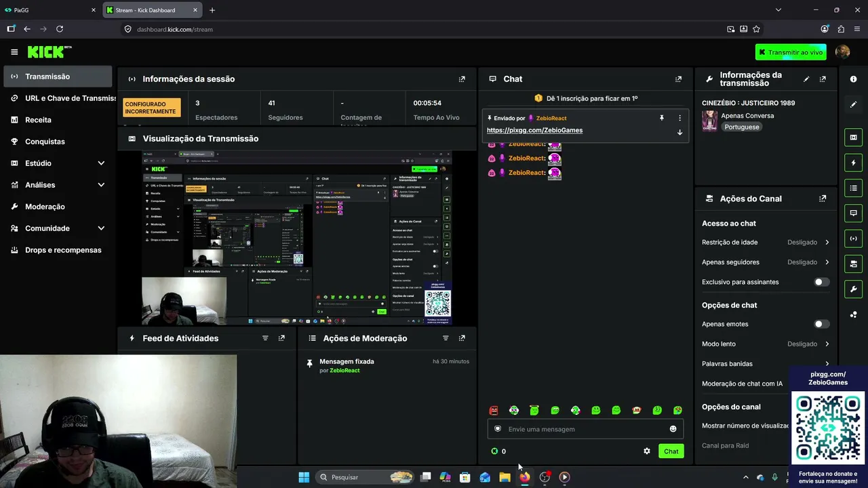The height and width of the screenshot is (488, 868).
Task: Click the info icon in the right rail
Action: [853, 79]
